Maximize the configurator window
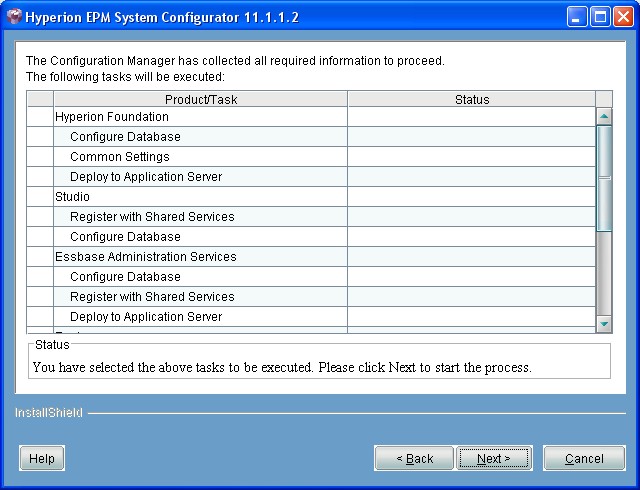Image resolution: width=640 pixels, height=490 pixels. 601,17
